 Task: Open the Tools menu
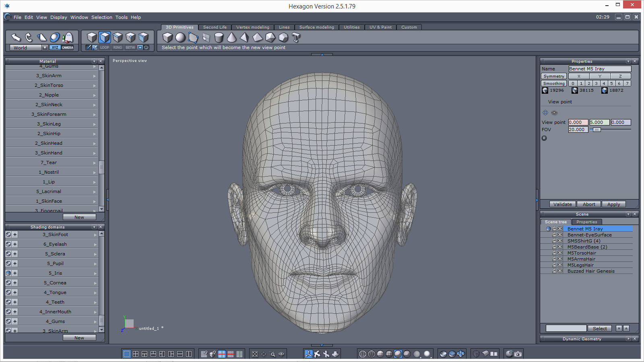[x=122, y=17]
